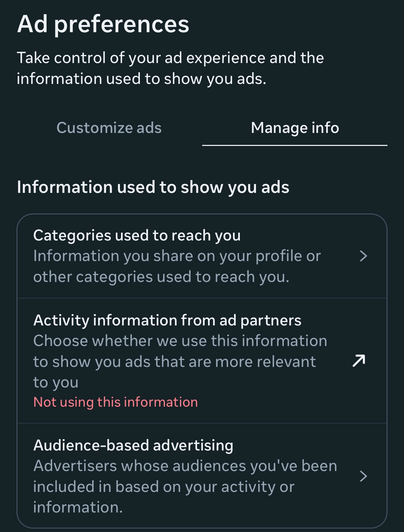The image size is (404, 532).
Task: Click the underline indicator beneath Manage info
Action: point(295,145)
